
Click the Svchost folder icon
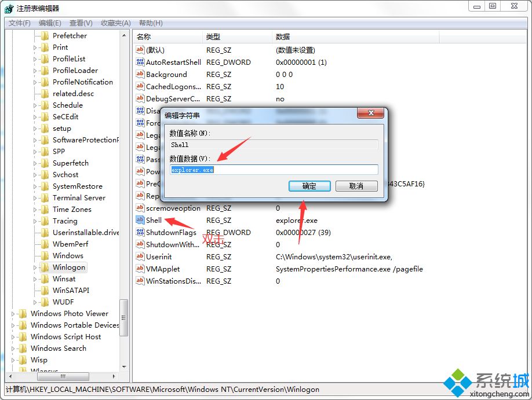pyautogui.click(x=45, y=175)
